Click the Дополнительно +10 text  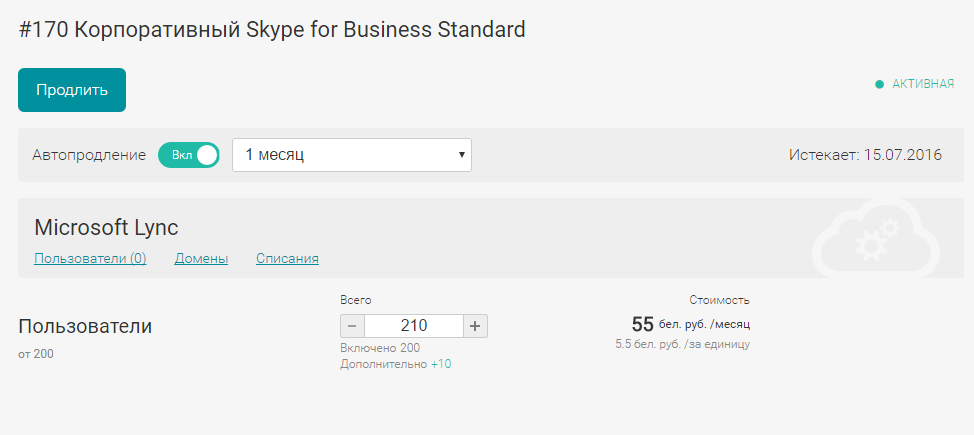[x=395, y=364]
